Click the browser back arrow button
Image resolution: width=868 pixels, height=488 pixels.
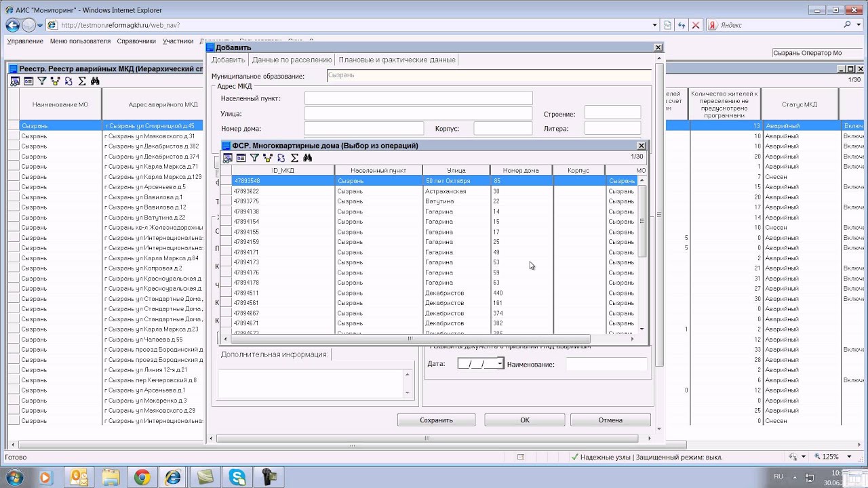coord(12,25)
